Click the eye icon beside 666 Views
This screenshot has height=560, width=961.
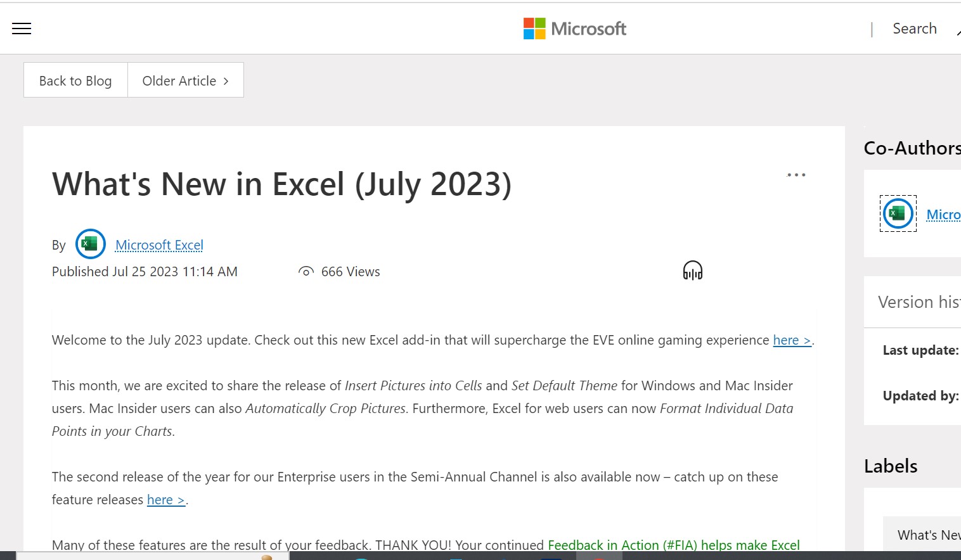pos(306,271)
